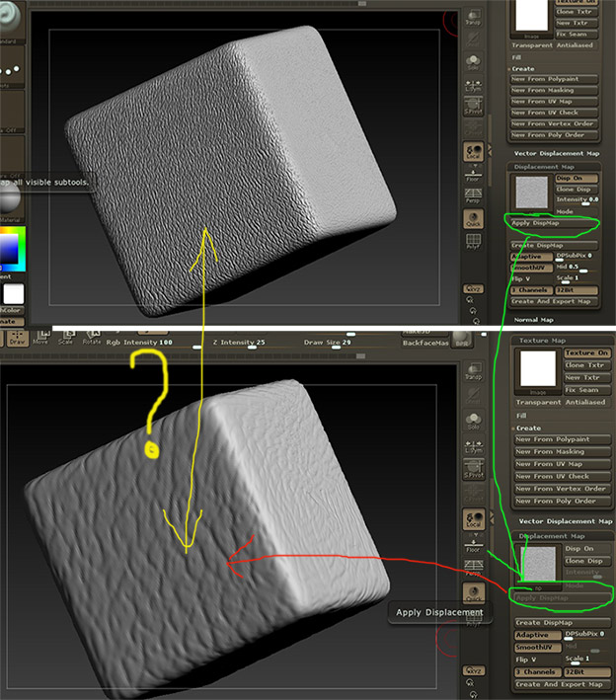
Task: Toggle Disp On in top screenshot
Action: pyautogui.click(x=577, y=178)
